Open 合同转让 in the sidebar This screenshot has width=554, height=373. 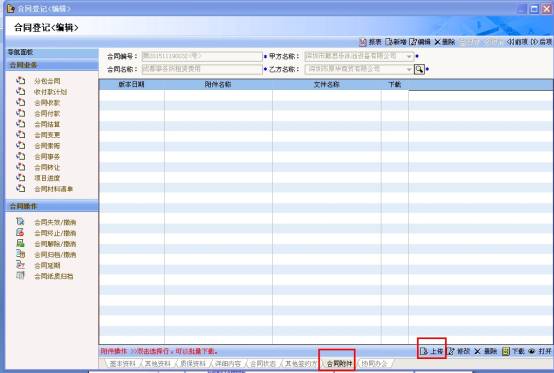(47, 167)
